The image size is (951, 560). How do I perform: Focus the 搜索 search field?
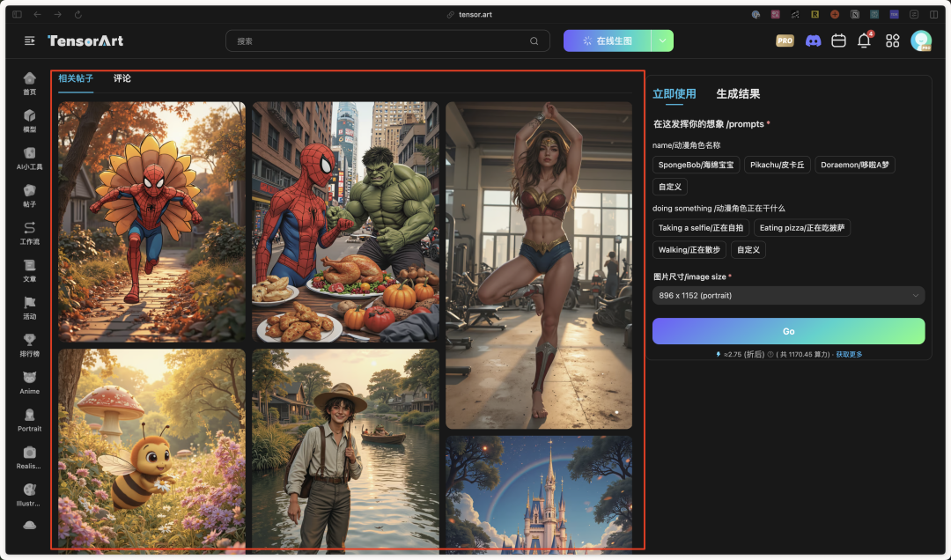(x=387, y=41)
